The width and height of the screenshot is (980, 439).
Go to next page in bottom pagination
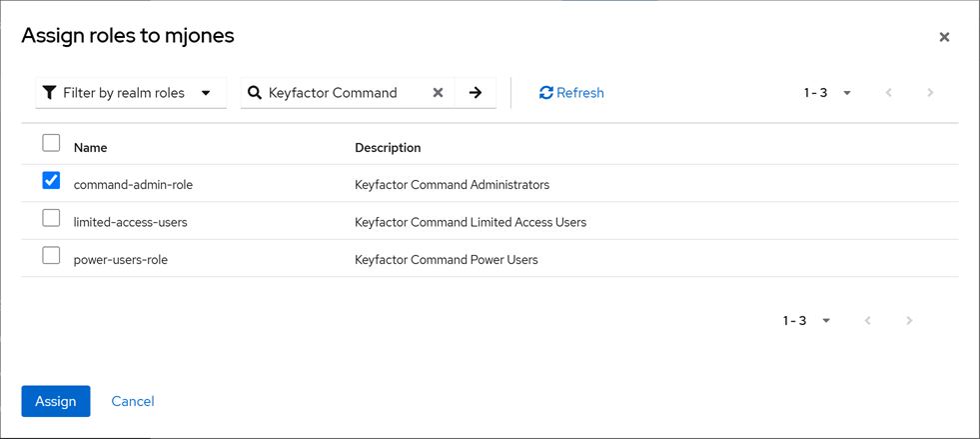coord(909,321)
